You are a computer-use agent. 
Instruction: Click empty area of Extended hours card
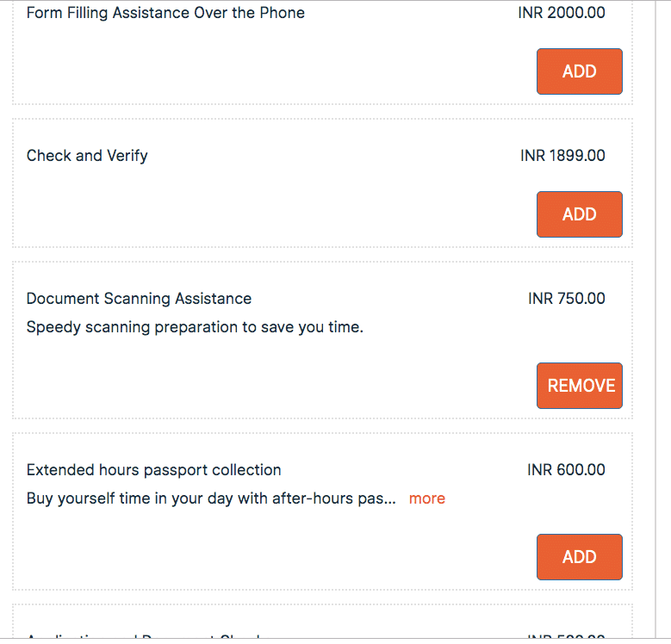click(x=258, y=551)
